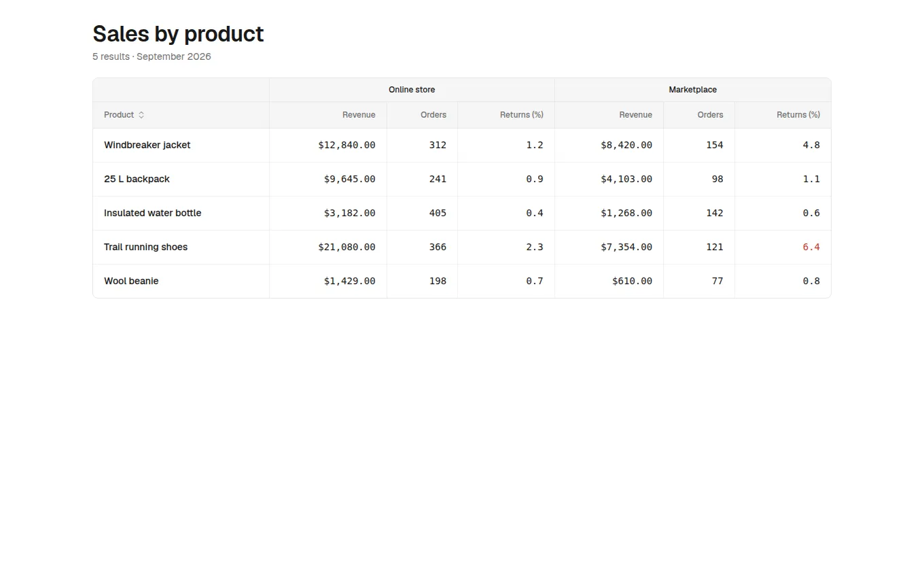Click the $21,080.00 revenue cell
The width and height of the screenshot is (924, 578).
tap(328, 247)
